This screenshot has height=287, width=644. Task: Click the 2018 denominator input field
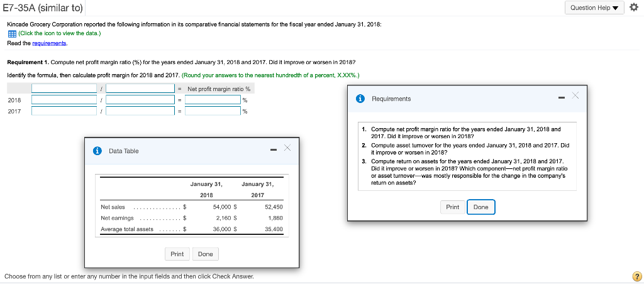140,100
